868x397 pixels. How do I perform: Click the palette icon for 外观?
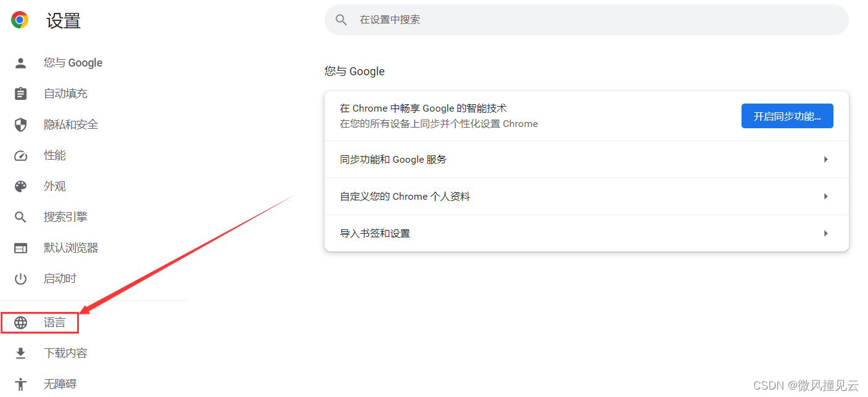pyautogui.click(x=21, y=186)
